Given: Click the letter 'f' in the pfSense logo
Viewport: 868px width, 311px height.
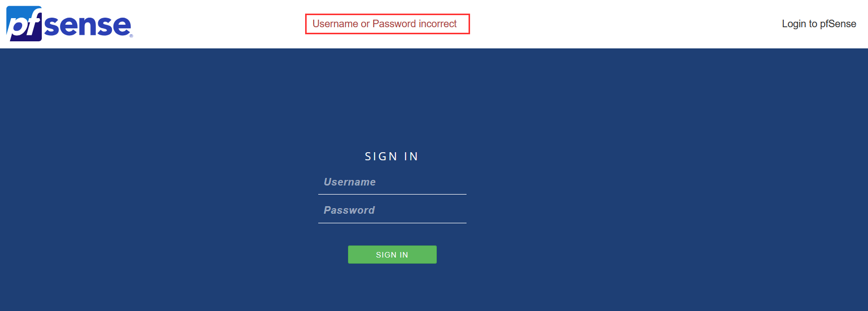Looking at the screenshot, I should click(34, 24).
